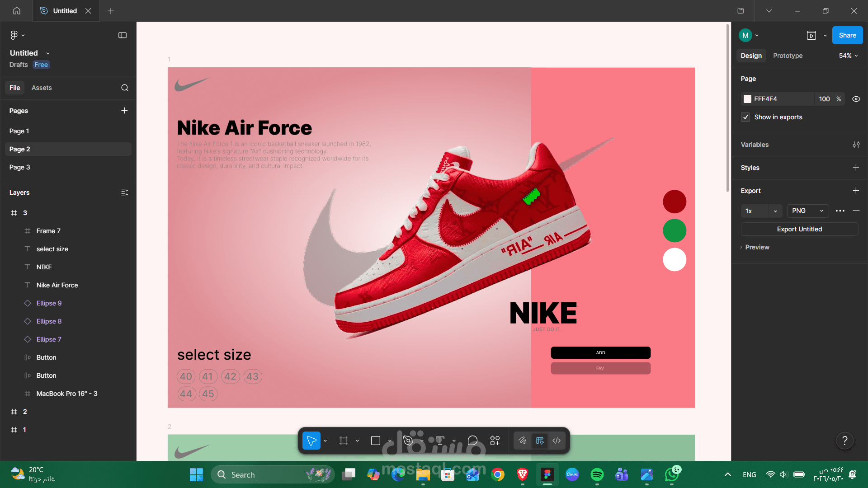The image size is (868, 488).
Task: Open the present options chevron
Action: point(825,35)
